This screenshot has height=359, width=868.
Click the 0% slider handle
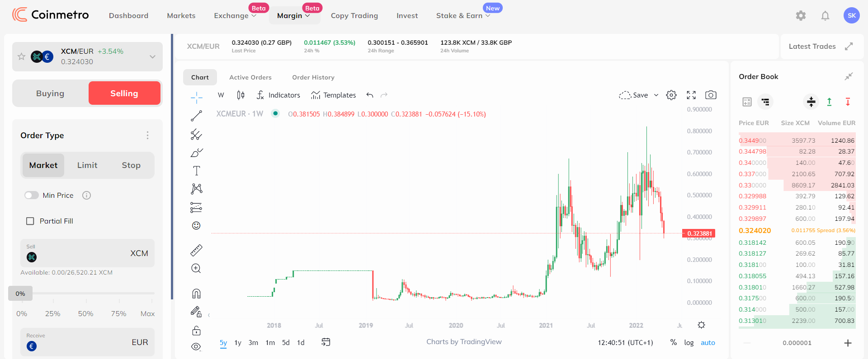(20, 294)
